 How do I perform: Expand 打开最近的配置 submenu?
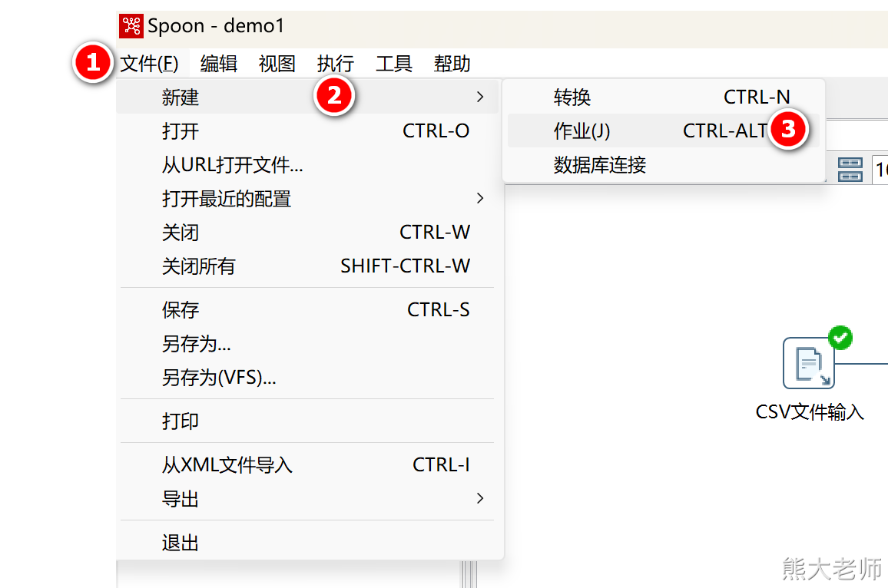(480, 199)
